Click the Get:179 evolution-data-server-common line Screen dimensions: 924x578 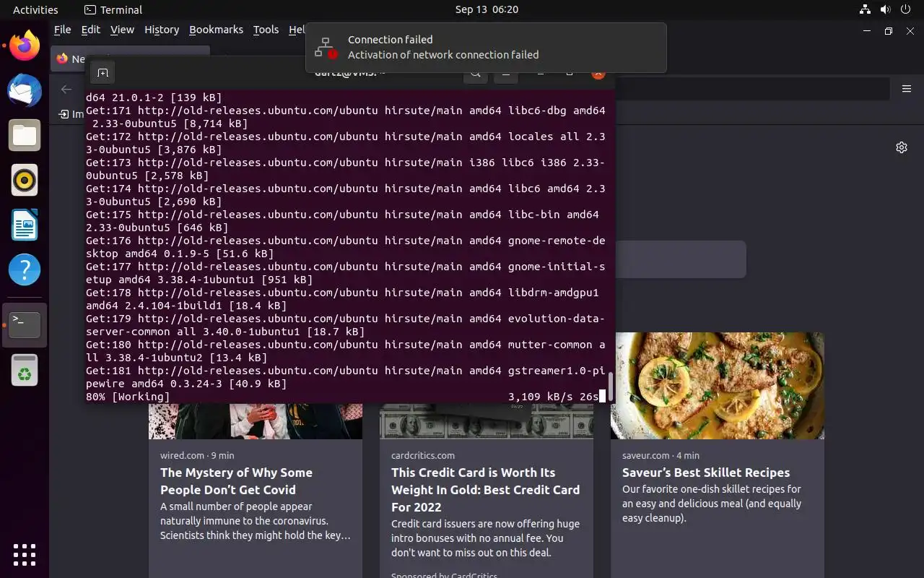pyautogui.click(x=346, y=325)
